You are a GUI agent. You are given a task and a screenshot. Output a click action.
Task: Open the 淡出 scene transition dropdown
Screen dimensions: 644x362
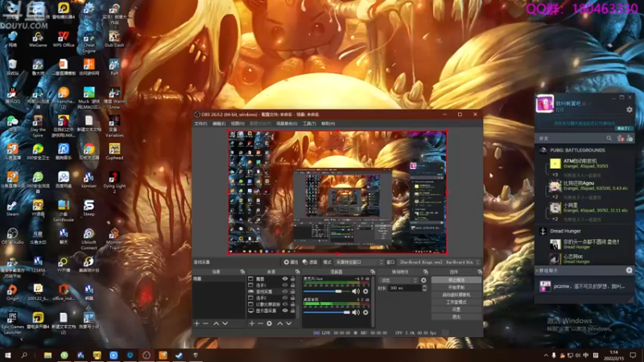tap(398, 280)
